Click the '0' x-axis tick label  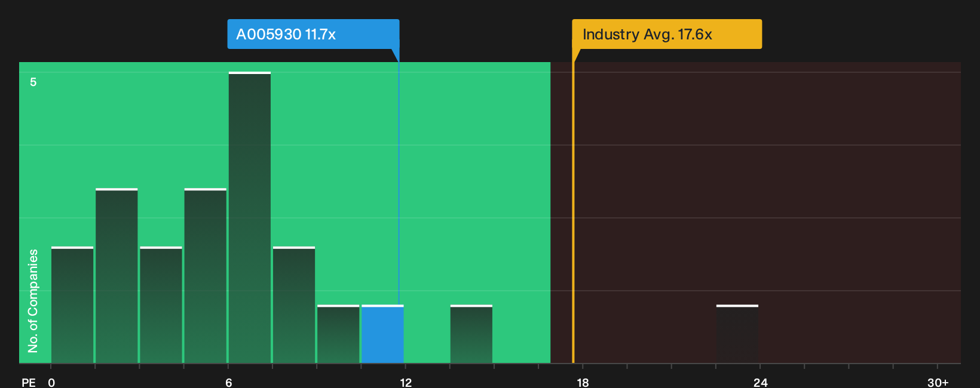click(x=51, y=383)
